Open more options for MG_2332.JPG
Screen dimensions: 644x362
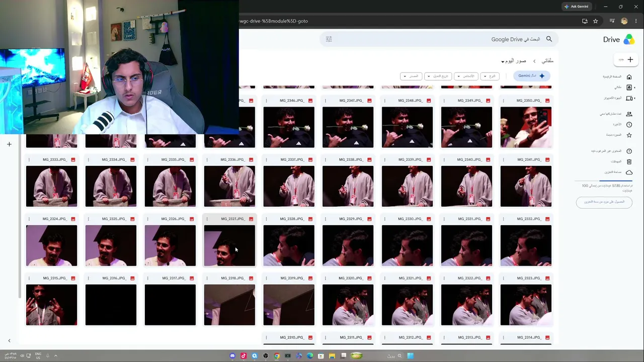coord(504,219)
